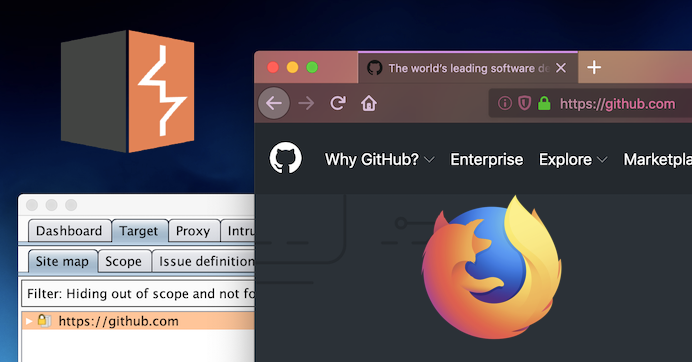Click the large Firefox logo
The width and height of the screenshot is (692, 362).
(492, 268)
